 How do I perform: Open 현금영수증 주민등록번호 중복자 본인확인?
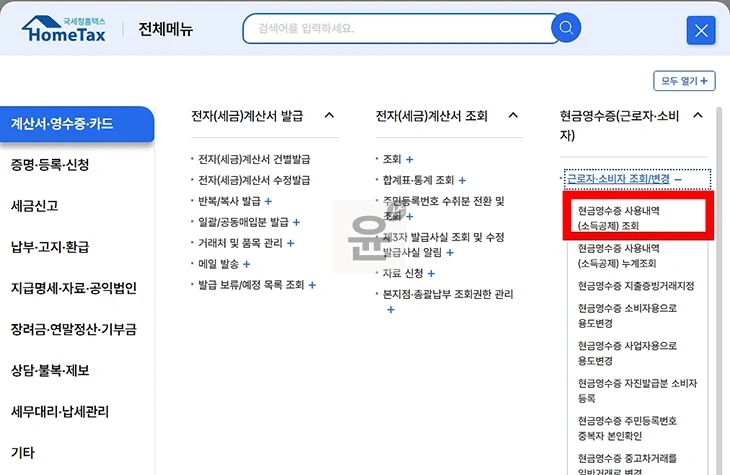(x=627, y=428)
